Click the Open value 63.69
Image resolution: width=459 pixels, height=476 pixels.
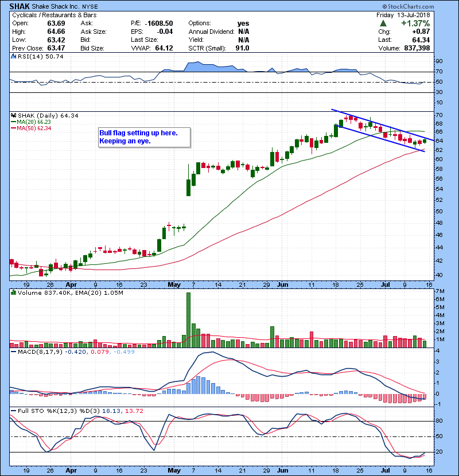point(56,24)
